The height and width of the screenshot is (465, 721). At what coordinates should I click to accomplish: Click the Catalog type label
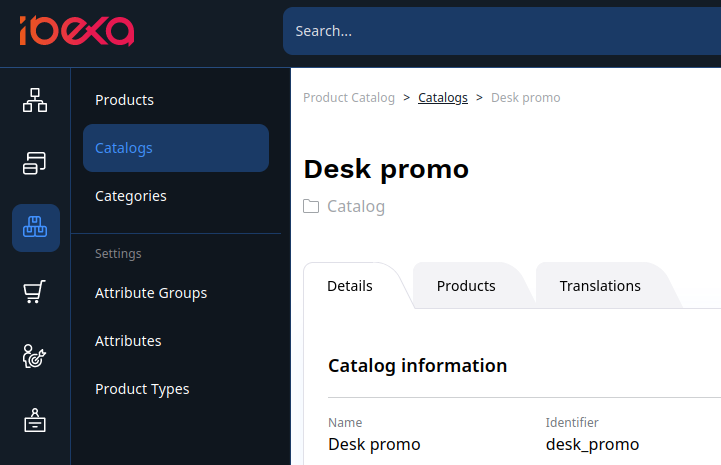(356, 207)
